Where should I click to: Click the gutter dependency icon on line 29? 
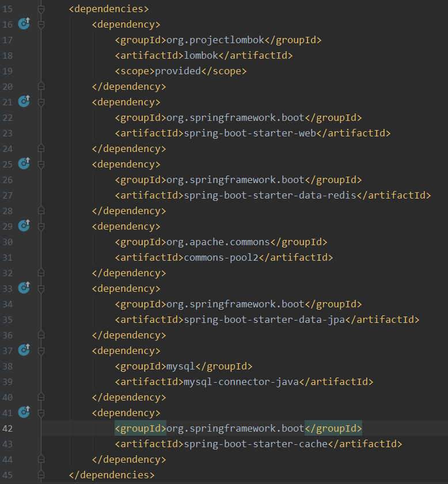24,226
